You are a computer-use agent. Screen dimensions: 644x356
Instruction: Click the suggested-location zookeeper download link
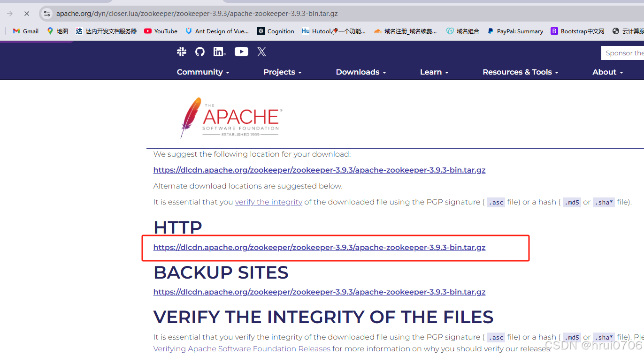(x=319, y=170)
